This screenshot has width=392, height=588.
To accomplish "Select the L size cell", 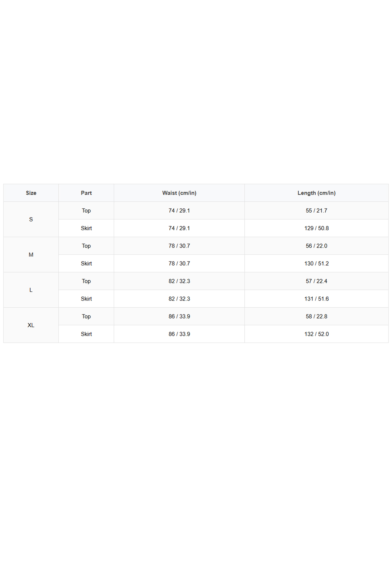I will click(31, 290).
